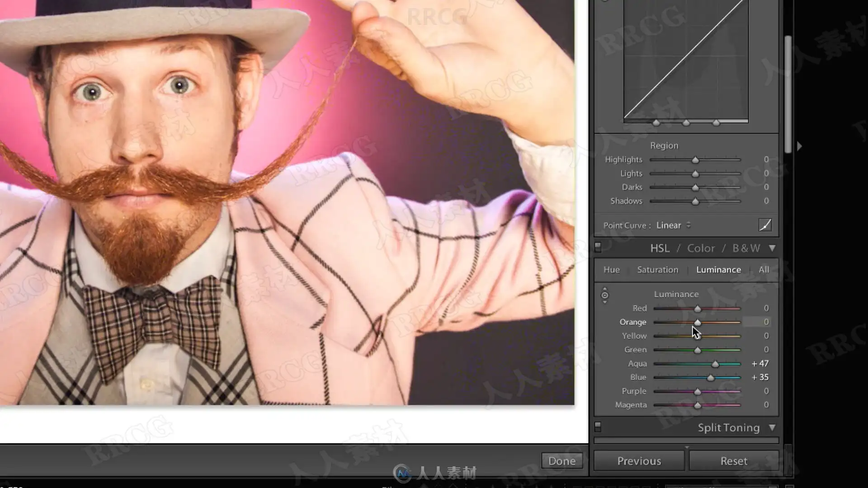Collapse the HSL / Color / B&W panel
This screenshot has width=868, height=488.
pos(772,248)
